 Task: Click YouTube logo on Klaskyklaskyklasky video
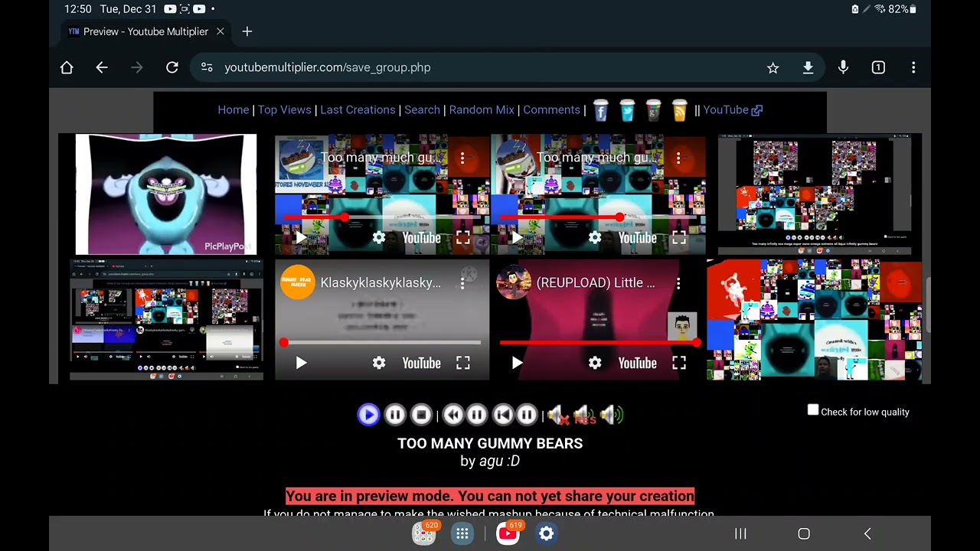point(422,363)
